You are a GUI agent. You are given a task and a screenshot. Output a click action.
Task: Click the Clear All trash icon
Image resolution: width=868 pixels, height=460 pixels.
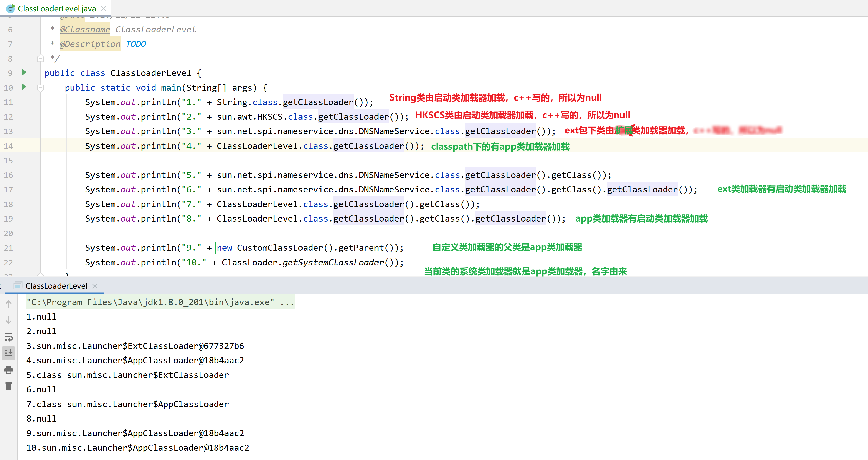point(9,386)
